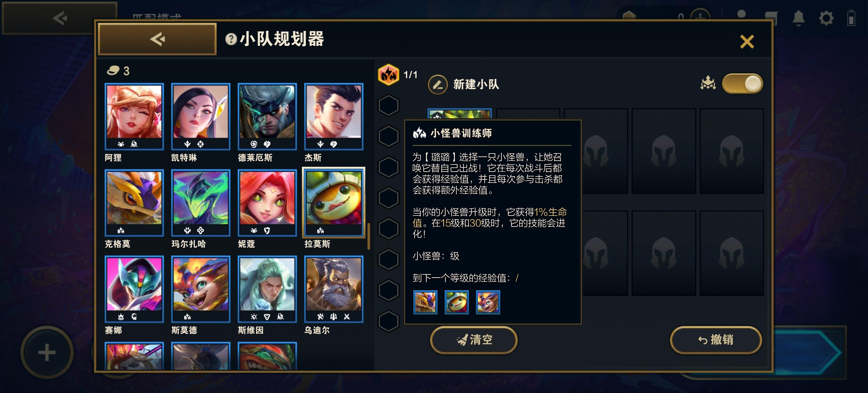The image size is (868, 393).
Task: Click the 撤销 undo button
Action: pos(715,339)
